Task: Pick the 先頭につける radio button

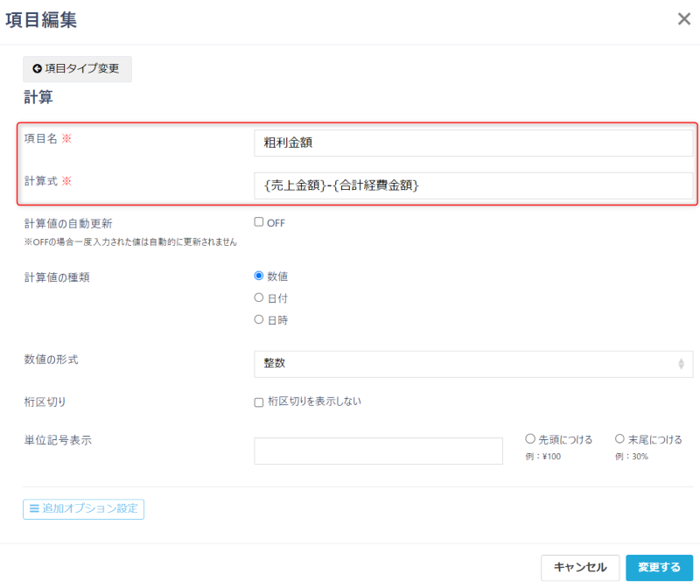Action: click(530, 439)
